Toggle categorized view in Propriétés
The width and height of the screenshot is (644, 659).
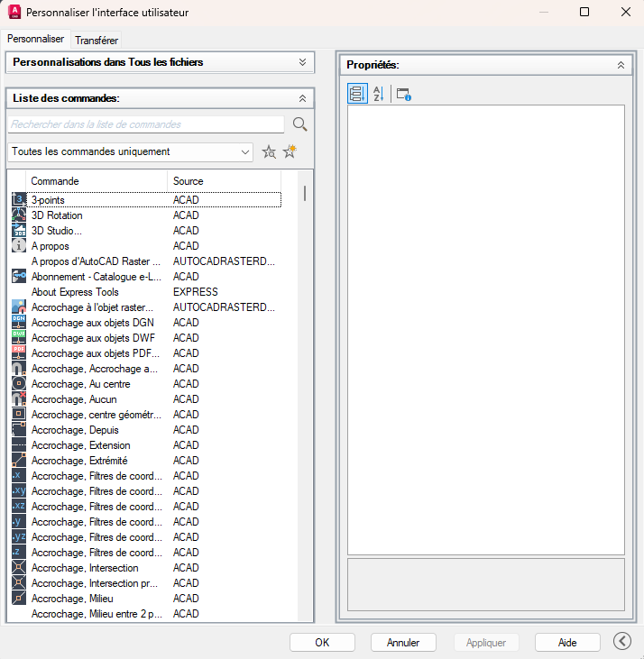[357, 93]
